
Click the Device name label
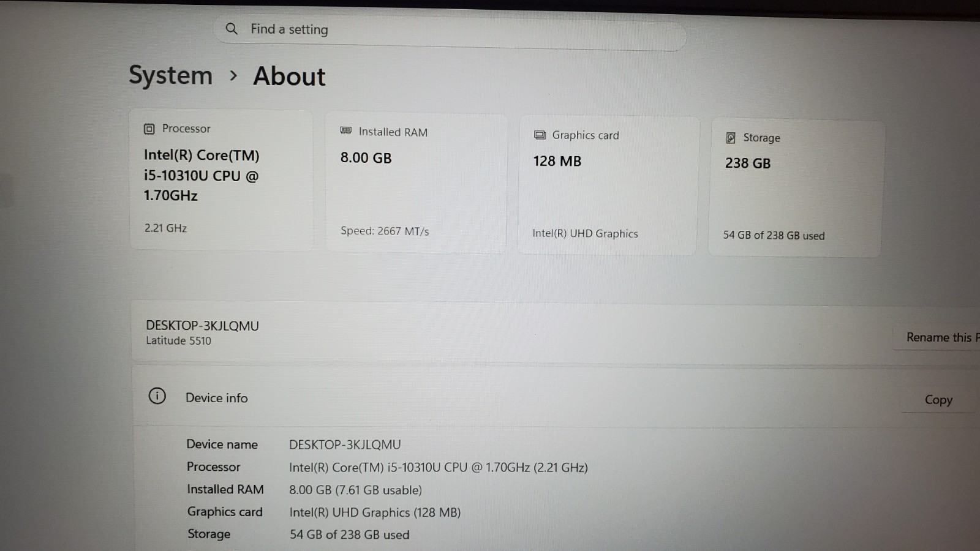click(222, 444)
